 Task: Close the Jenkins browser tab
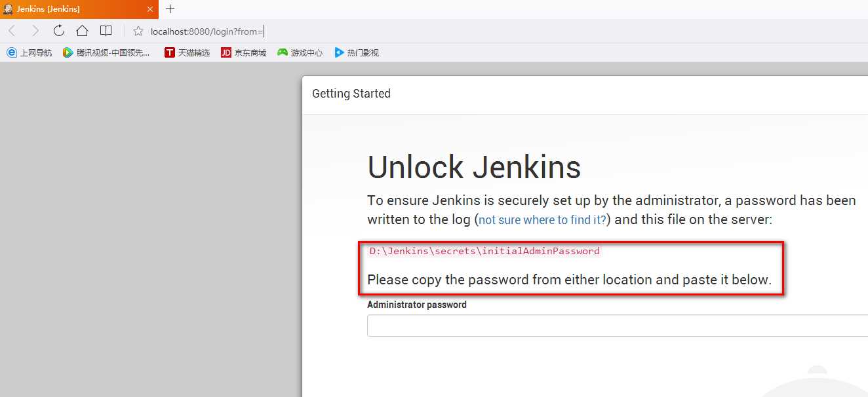(150, 9)
